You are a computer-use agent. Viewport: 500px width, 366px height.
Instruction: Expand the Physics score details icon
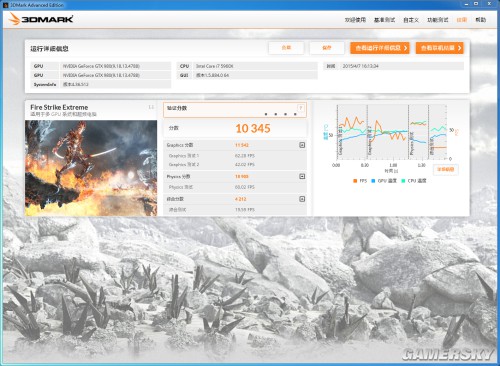coord(302,176)
